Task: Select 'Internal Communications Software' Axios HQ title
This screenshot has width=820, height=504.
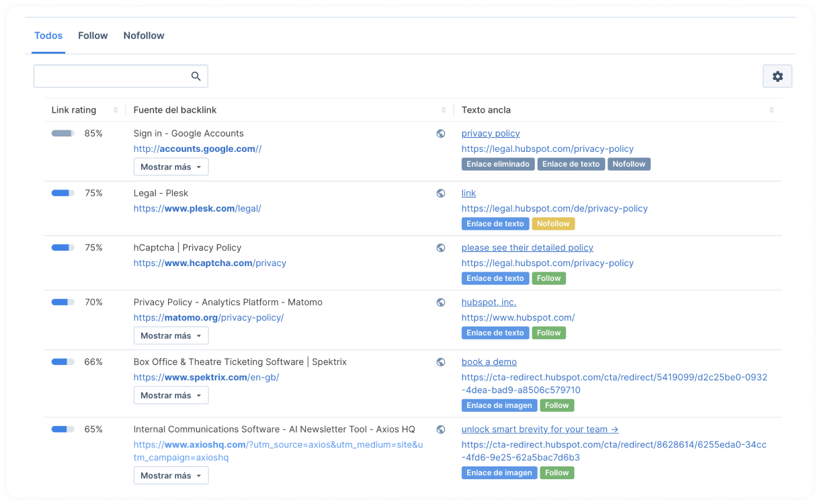Action: [x=274, y=429]
